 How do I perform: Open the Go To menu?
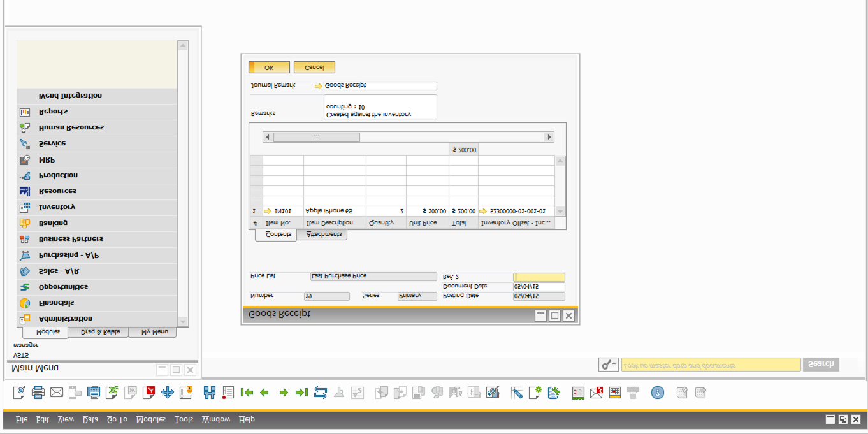point(117,419)
